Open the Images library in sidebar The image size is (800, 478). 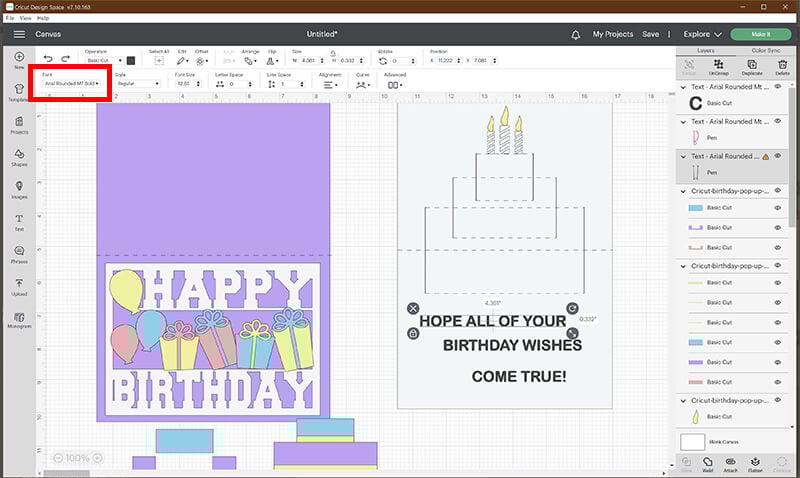click(x=19, y=186)
